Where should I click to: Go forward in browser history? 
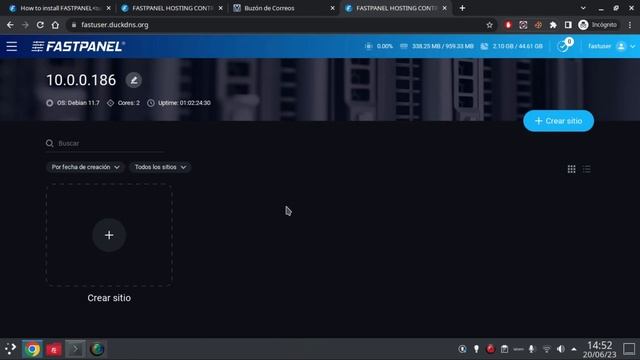(x=25, y=25)
